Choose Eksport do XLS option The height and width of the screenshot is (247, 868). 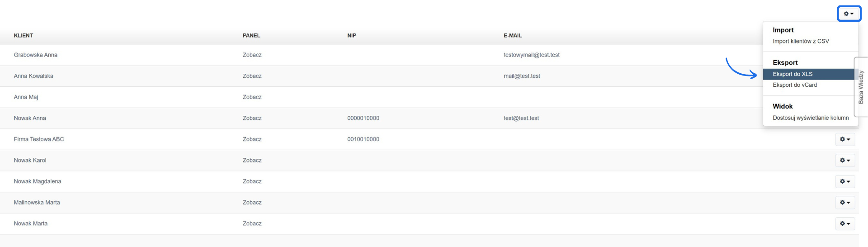pyautogui.click(x=793, y=74)
